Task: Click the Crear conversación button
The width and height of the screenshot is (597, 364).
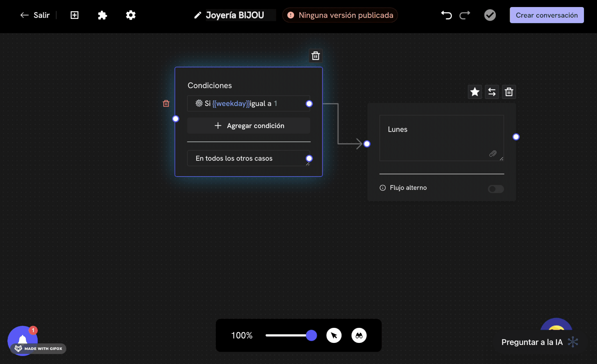Action: pos(546,15)
